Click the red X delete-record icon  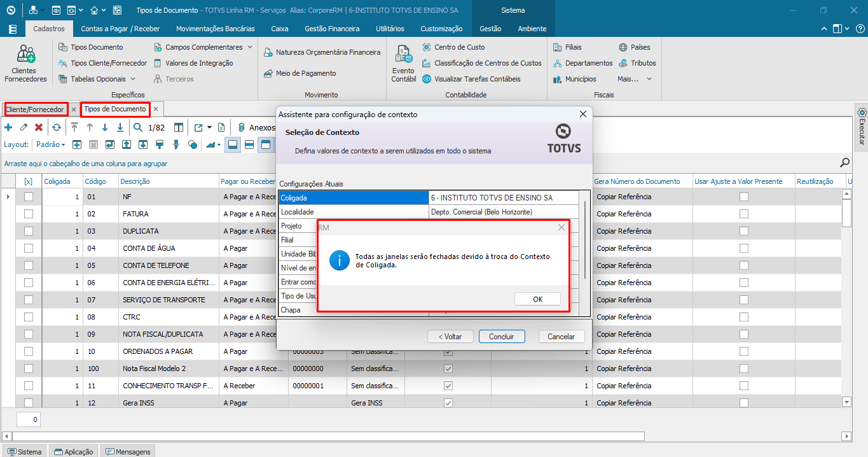[39, 127]
